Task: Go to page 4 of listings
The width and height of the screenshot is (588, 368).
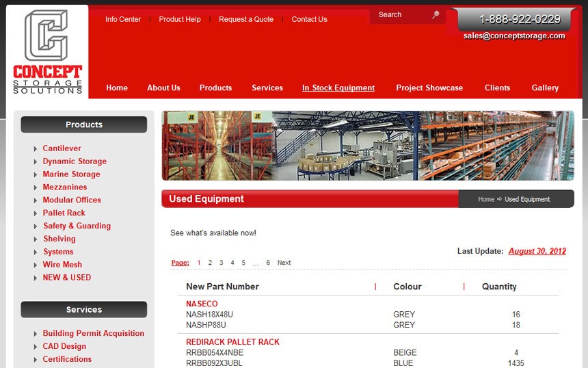Action: [x=232, y=263]
